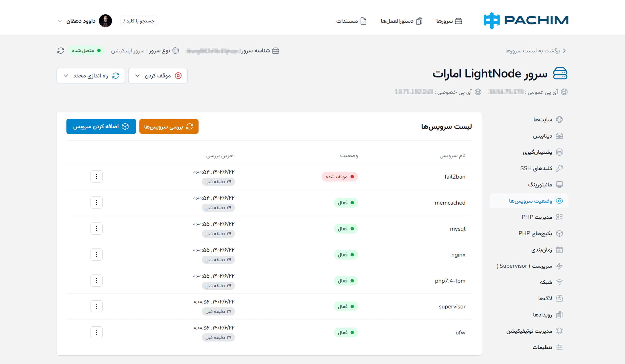This screenshot has width=625, height=364.
Task: Open the موقف کردن stop dropdown
Action: tap(158, 76)
